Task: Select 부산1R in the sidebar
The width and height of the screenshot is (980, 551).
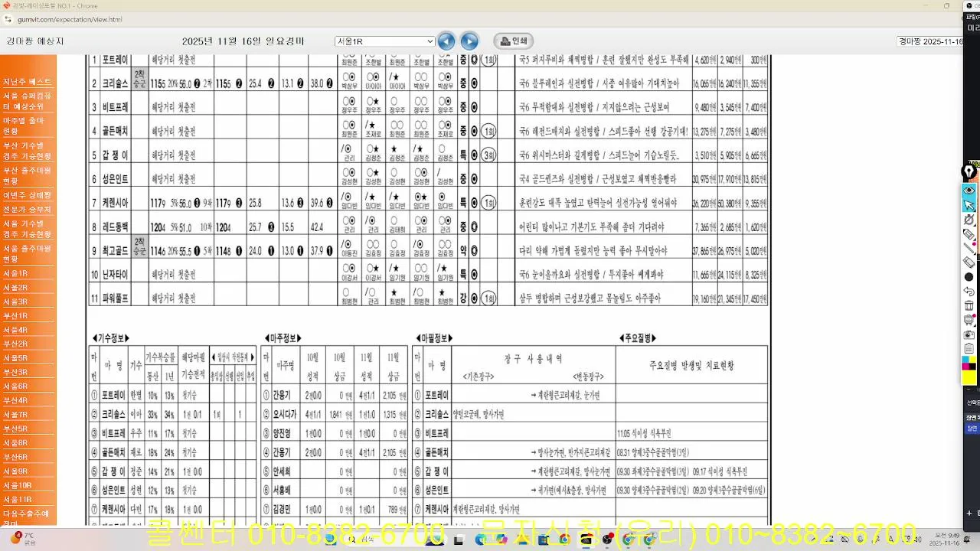Action: pyautogui.click(x=15, y=316)
